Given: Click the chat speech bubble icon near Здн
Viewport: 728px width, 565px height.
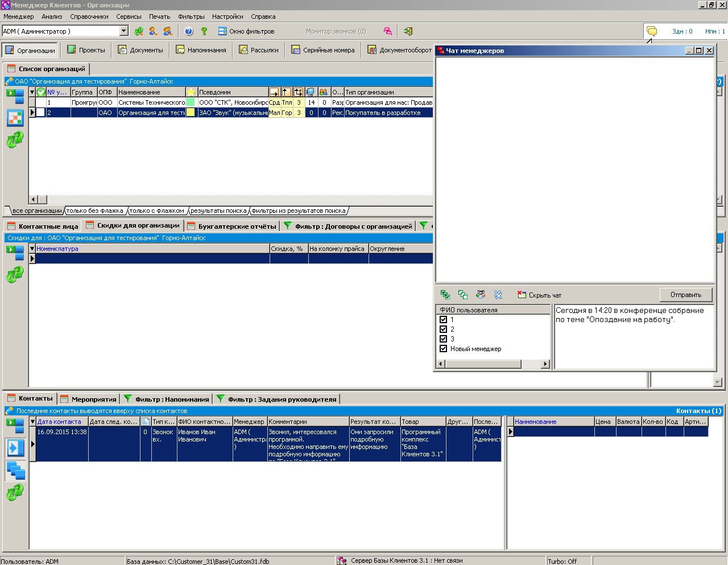Looking at the screenshot, I should pos(652,32).
